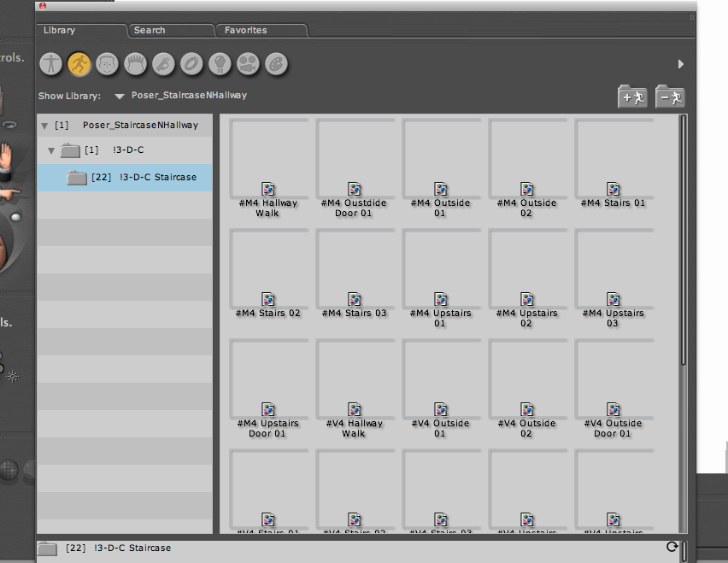Viewport: 728px width, 563px height.
Task: Select the Poses category icon
Action: pos(79,63)
